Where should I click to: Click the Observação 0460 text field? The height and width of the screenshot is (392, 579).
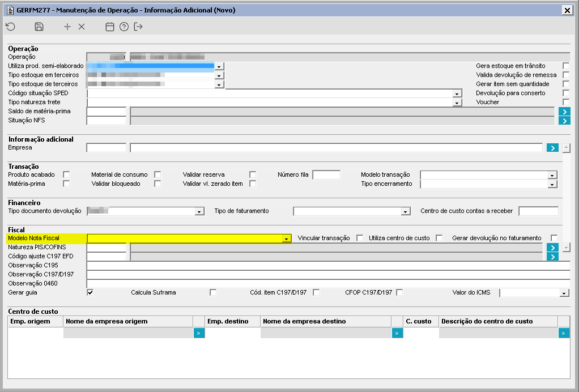coord(328,283)
